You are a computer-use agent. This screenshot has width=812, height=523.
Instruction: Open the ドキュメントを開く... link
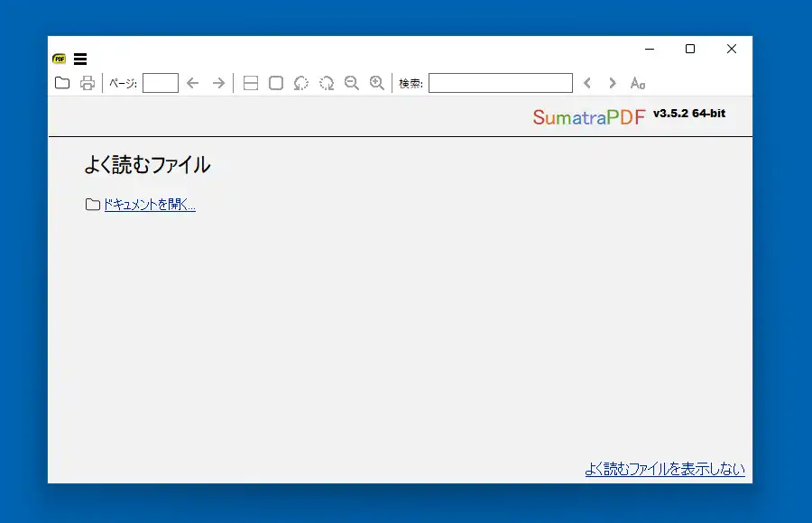150,205
